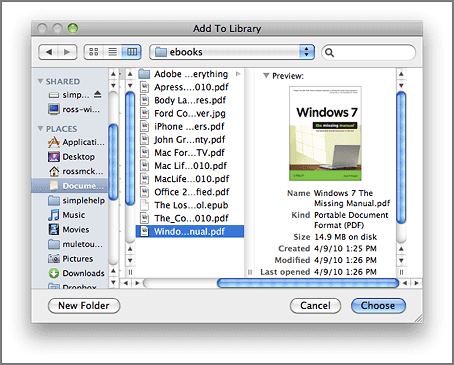
Task: Click the monitor icon next to ross-wi...
Action: 54,109
